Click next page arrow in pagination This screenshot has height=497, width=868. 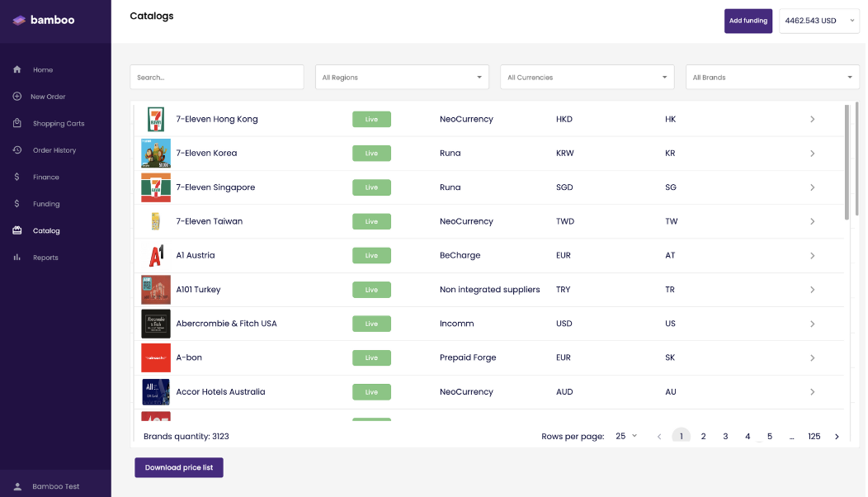tap(837, 437)
